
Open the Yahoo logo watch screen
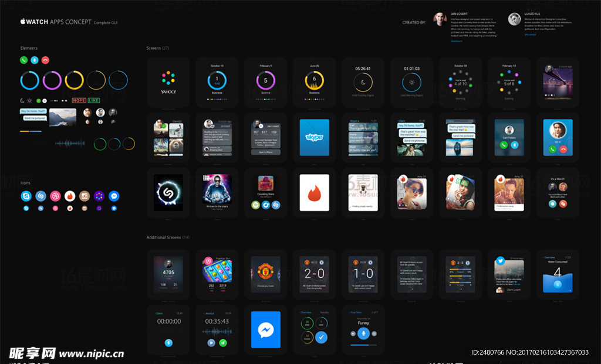[168, 81]
